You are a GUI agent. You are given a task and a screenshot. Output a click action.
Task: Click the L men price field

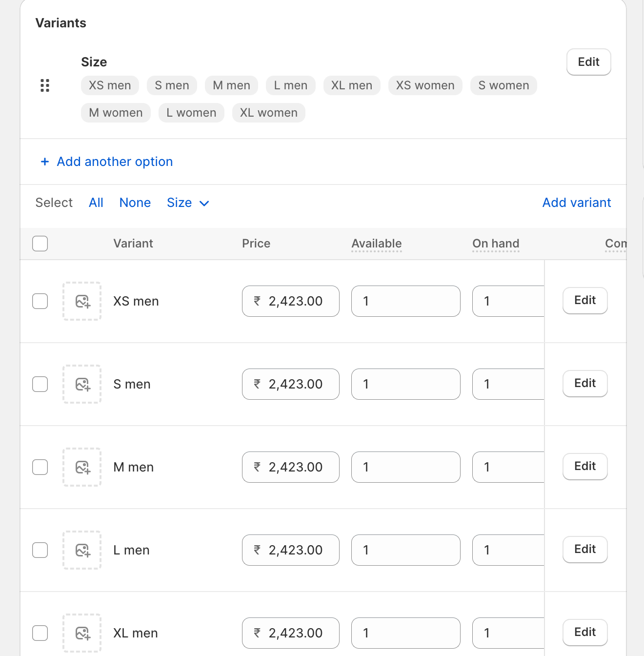tap(291, 550)
